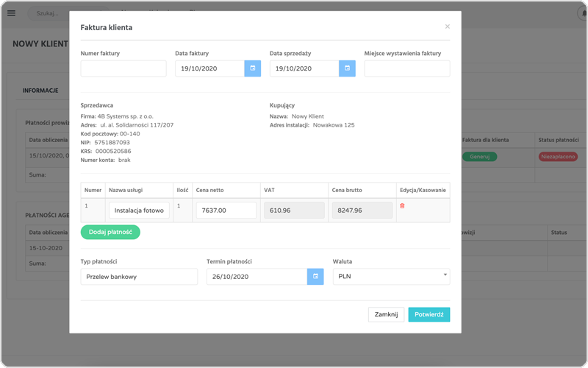Click the Zamknij button
Image resolution: width=588 pixels, height=368 pixels.
386,314
